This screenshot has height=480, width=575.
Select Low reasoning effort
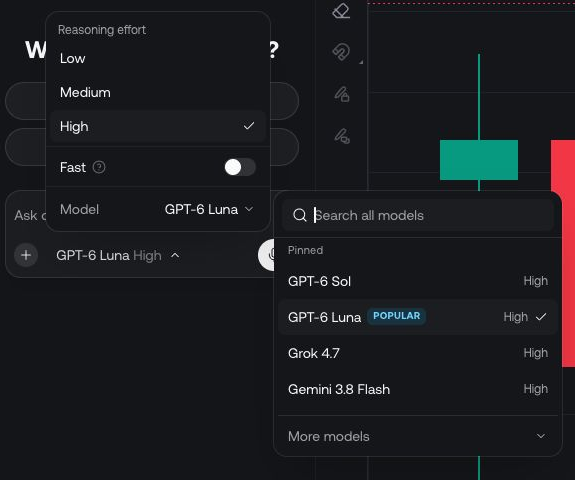[x=158, y=59]
